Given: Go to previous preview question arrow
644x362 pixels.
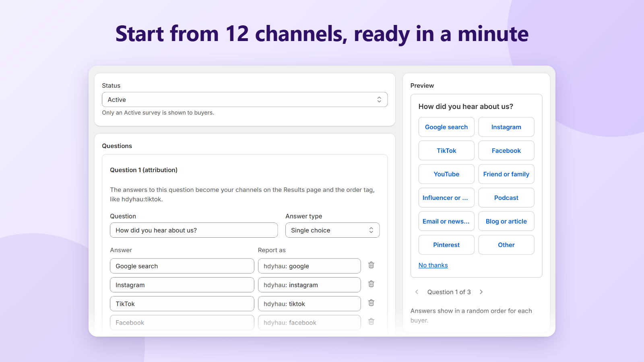Looking at the screenshot, I should pos(417,292).
